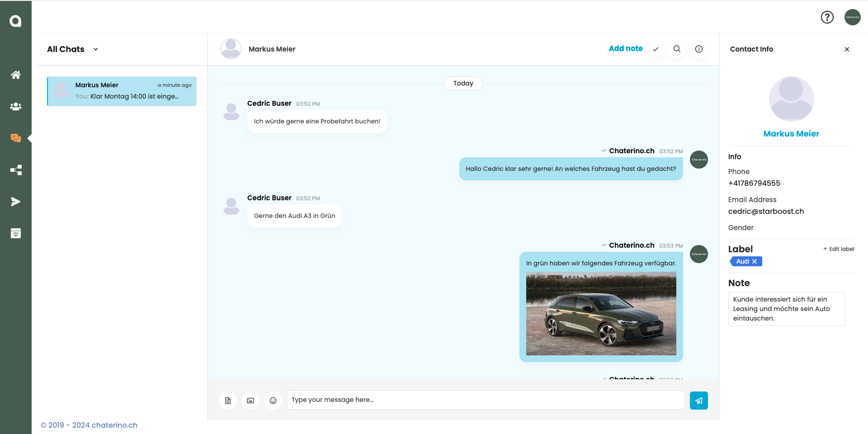Viewport: 868px width, 434px height.
Task: Click the message input field
Action: pos(486,400)
